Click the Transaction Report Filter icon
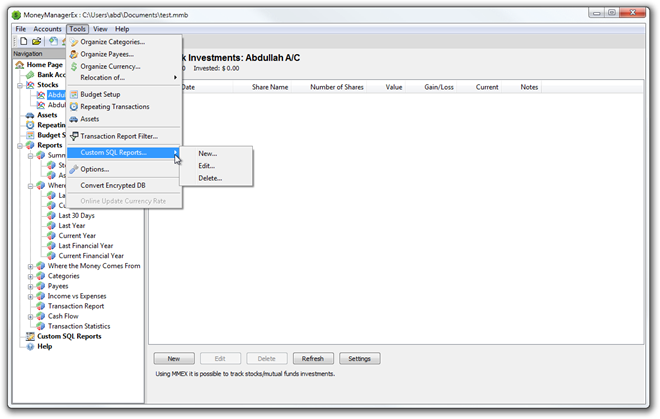The image size is (660, 419). click(74, 136)
